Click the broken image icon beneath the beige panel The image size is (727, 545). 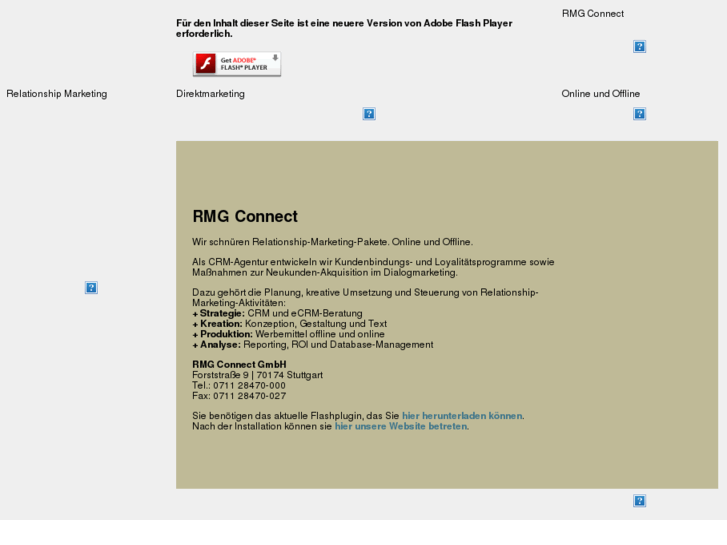(639, 500)
